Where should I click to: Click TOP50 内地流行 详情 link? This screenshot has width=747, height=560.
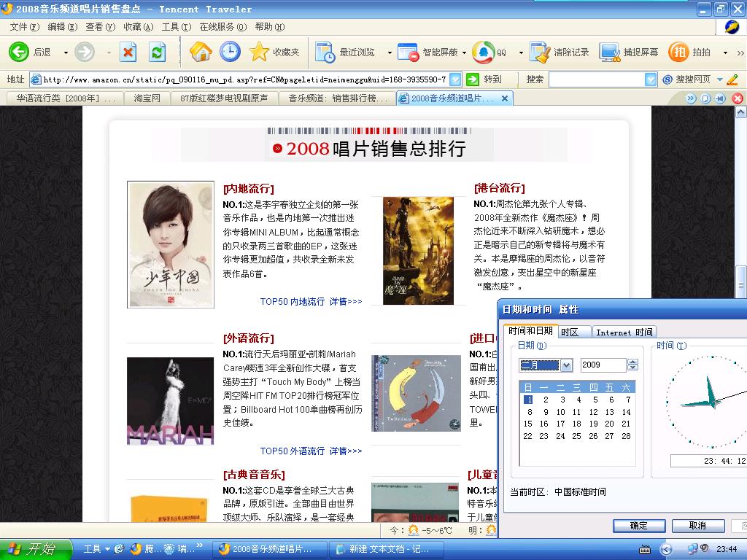311,301
